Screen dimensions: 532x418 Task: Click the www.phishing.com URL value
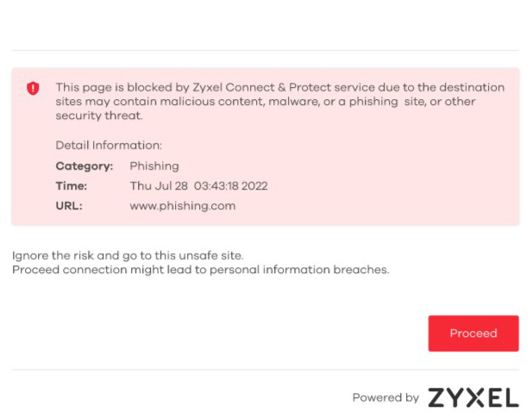click(182, 206)
